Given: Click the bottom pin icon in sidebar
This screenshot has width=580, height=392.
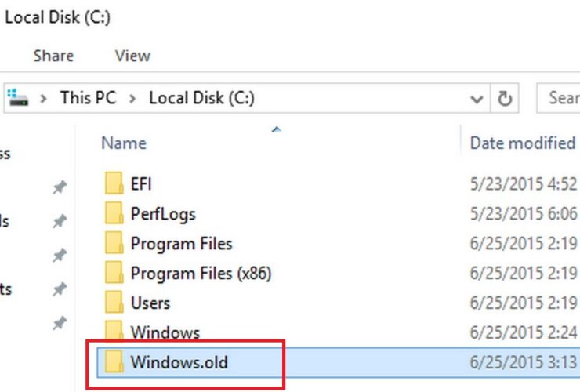Looking at the screenshot, I should click(60, 324).
